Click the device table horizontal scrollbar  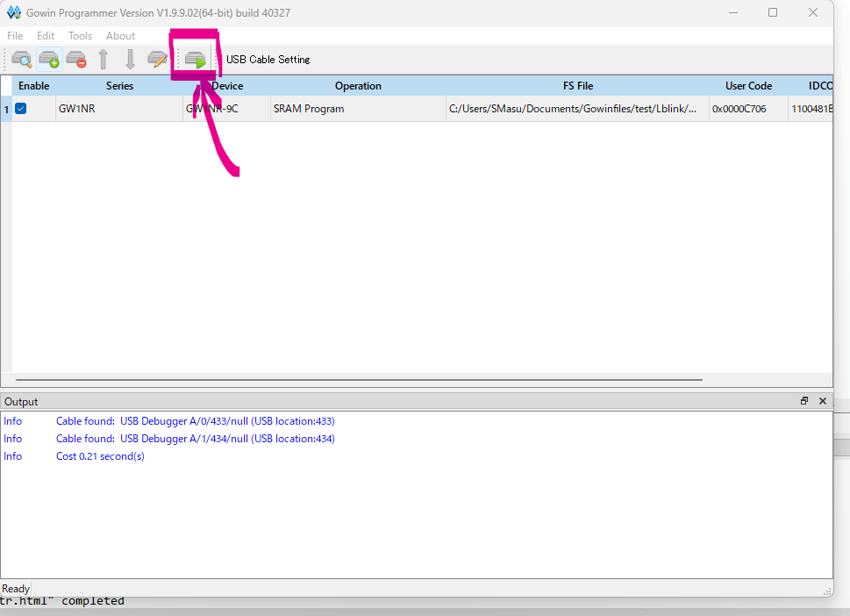(x=359, y=380)
